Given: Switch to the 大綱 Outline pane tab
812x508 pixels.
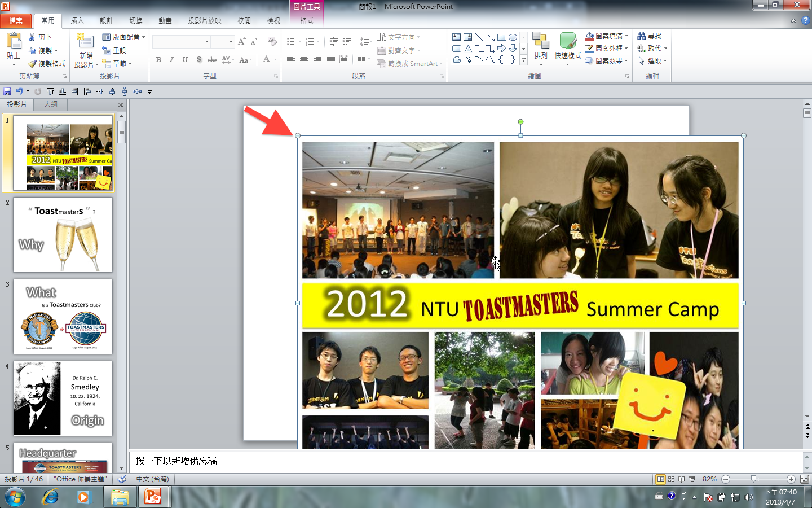Looking at the screenshot, I should (x=51, y=104).
